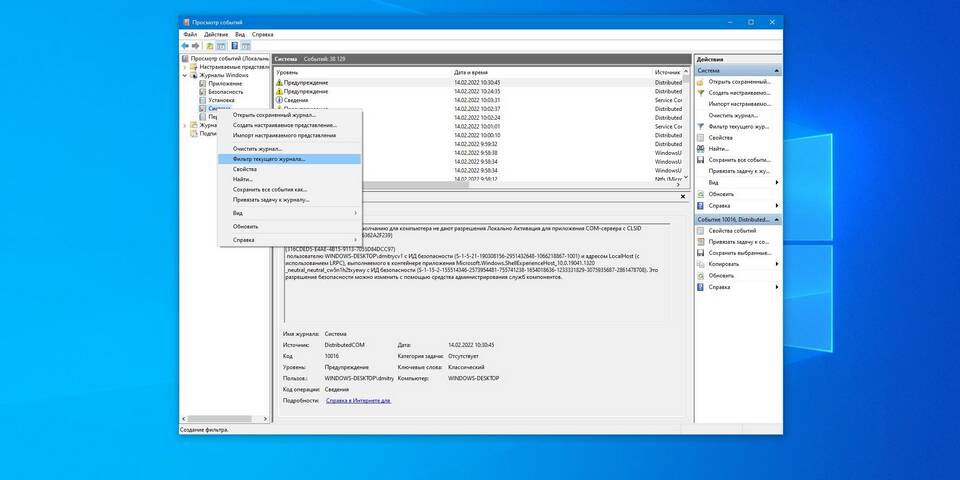The height and width of the screenshot is (480, 960).
Task: Click the Обновить icon under Система actions
Action: click(x=700, y=193)
